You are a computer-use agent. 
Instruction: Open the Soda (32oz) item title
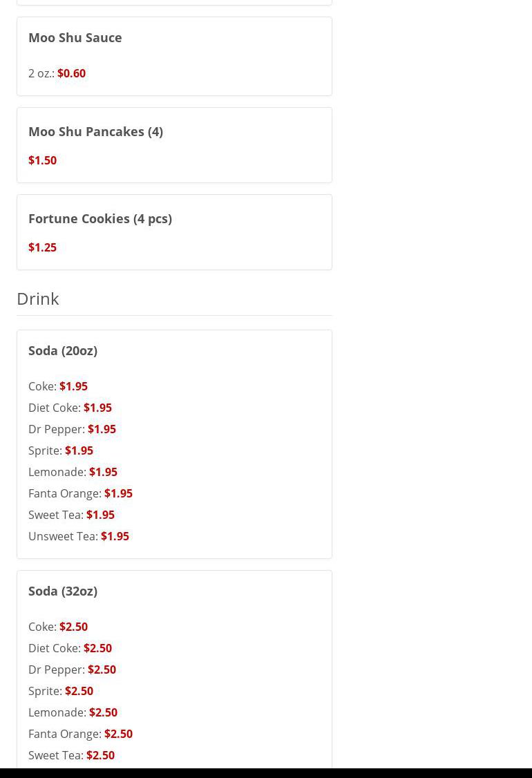63,591
